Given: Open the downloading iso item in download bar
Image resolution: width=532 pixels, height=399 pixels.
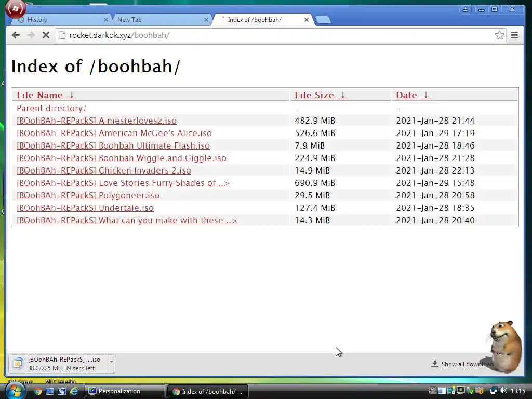Looking at the screenshot, I should [x=58, y=363].
